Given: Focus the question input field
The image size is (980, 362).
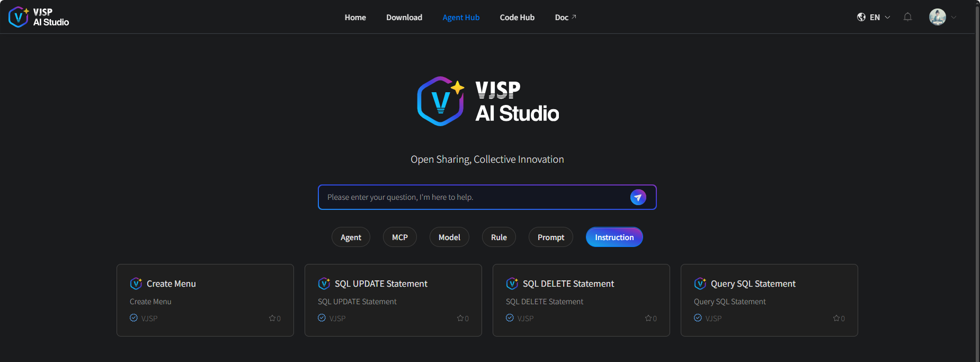Looking at the screenshot, I should [471, 197].
